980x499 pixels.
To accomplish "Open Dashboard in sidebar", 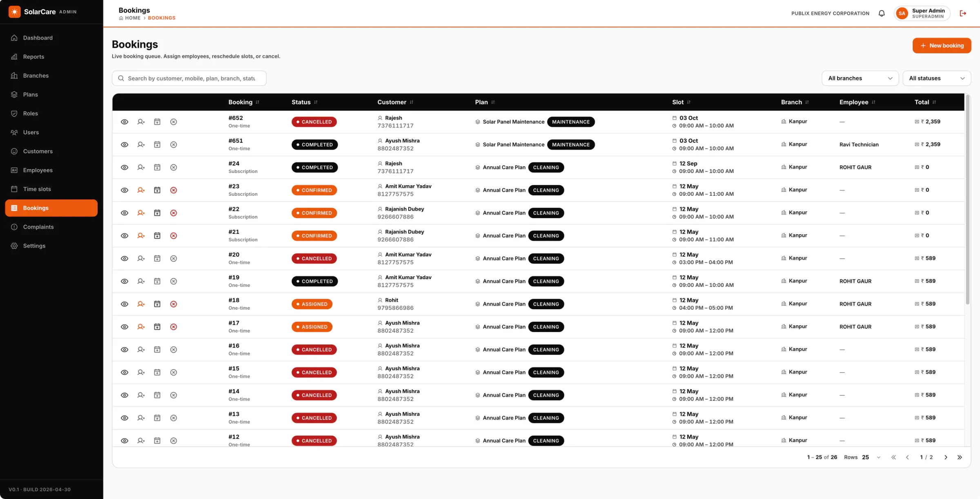I will click(51, 38).
